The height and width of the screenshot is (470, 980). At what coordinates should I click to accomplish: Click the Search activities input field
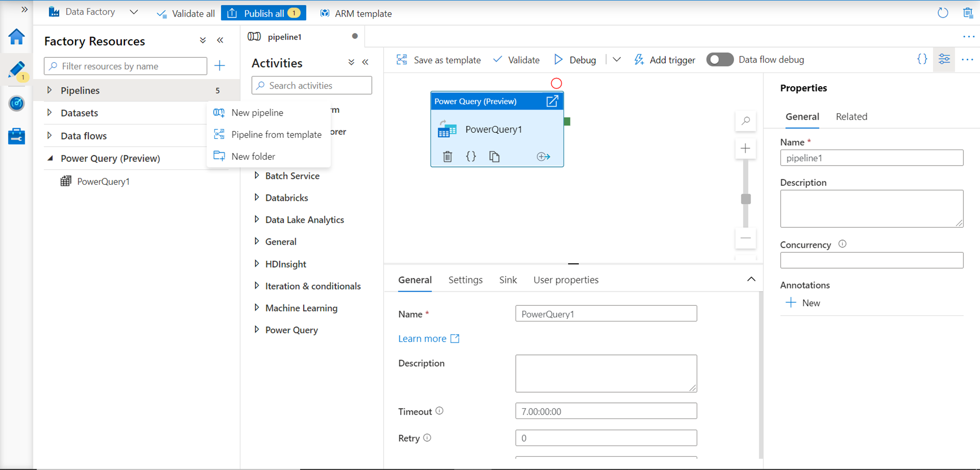312,85
